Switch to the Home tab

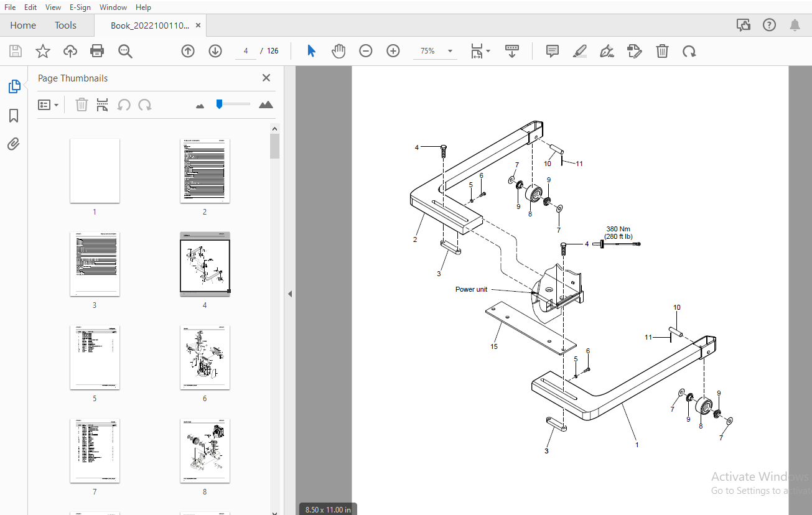[x=23, y=26]
